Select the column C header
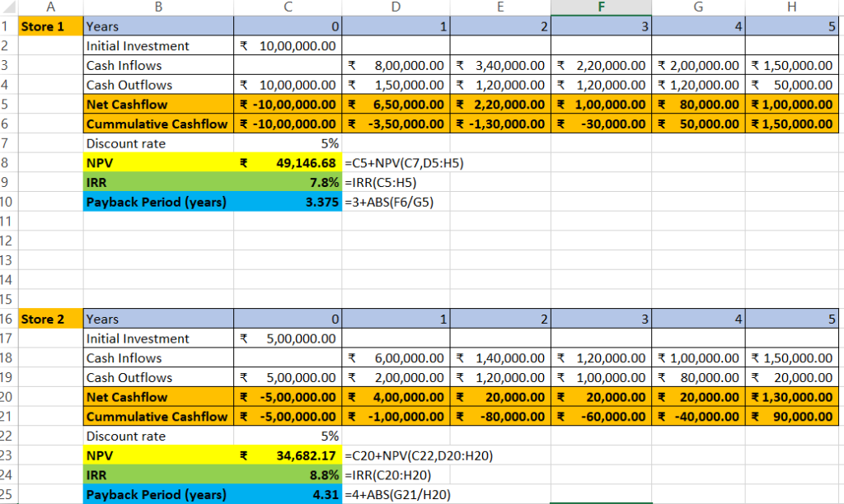844x504 pixels. click(x=287, y=7)
